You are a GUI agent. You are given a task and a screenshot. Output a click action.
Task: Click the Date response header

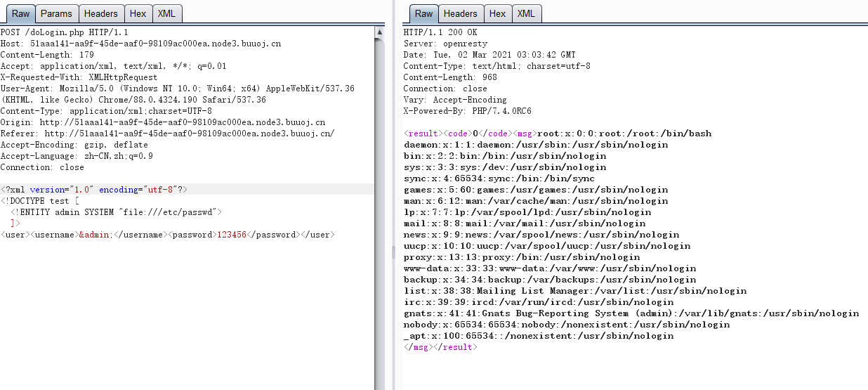[489, 55]
